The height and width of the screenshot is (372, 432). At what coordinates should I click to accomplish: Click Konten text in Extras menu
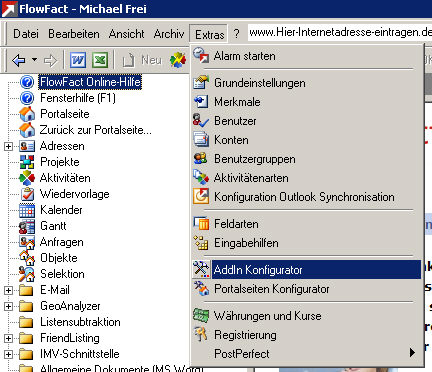click(x=231, y=140)
